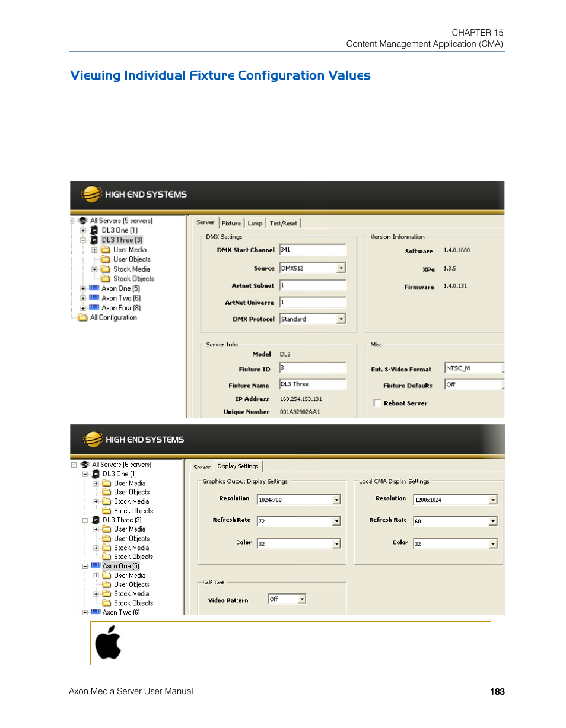This screenshot has height=728, width=566.
Task: Click Axon Two (6) server icon, lower tree
Action: 96,612
